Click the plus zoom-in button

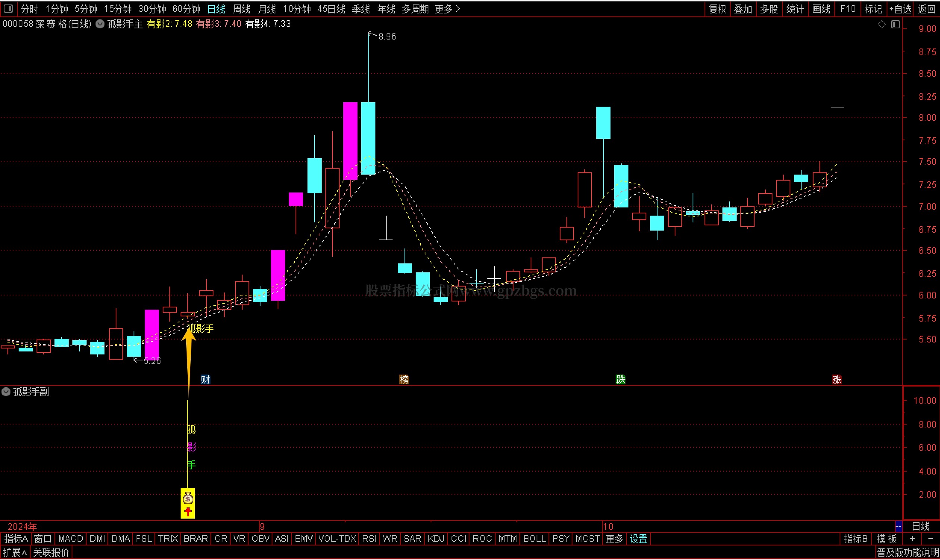[x=912, y=539]
